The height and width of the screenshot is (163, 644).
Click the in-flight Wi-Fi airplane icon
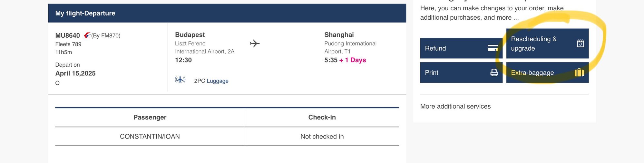tap(180, 80)
